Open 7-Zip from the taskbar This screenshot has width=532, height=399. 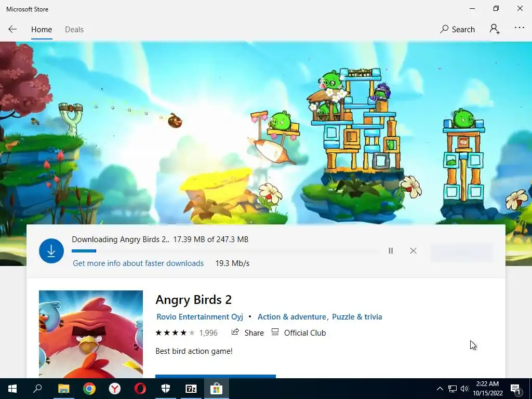pos(191,389)
